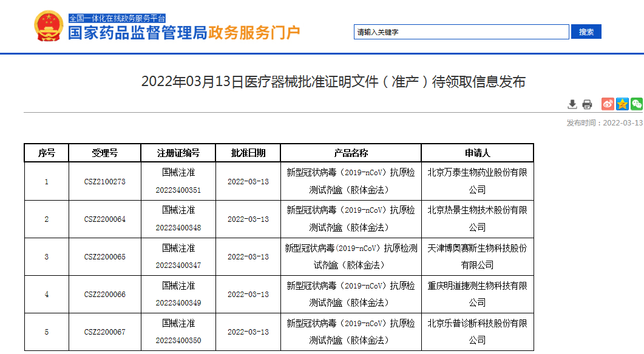Click the 受理号 column header
The image size is (644, 354).
click(x=105, y=153)
